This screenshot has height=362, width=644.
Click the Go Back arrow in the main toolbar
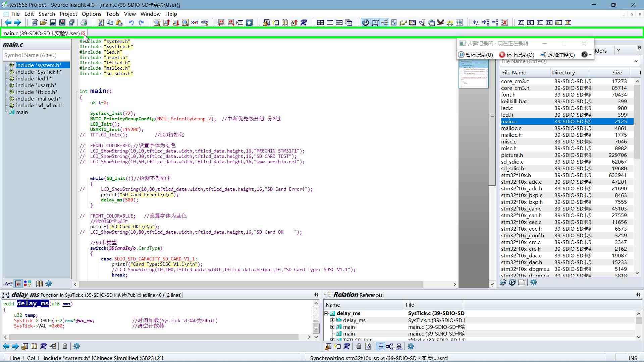pyautogui.click(x=8, y=22)
